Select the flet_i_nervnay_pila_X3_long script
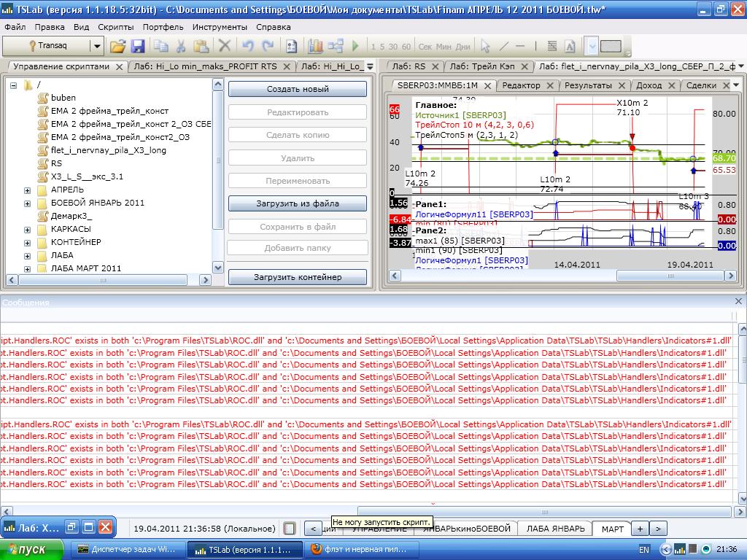The image size is (747, 560). [x=108, y=150]
